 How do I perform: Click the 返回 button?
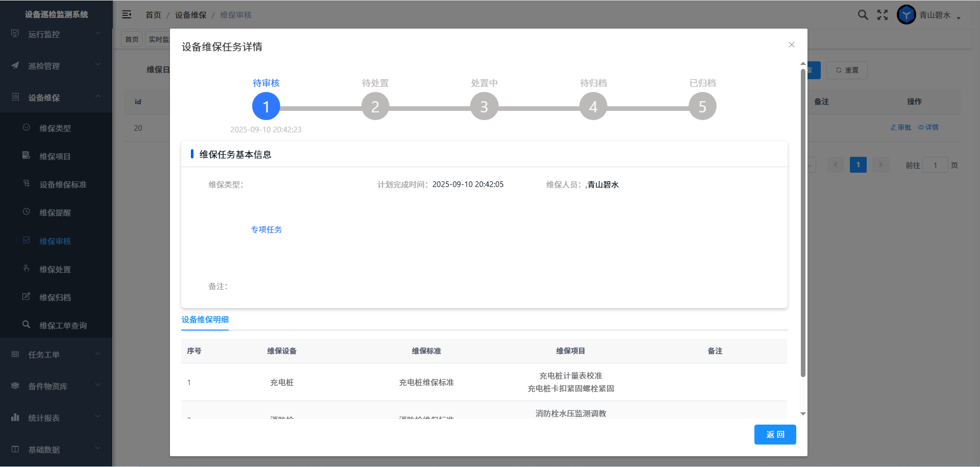point(775,434)
